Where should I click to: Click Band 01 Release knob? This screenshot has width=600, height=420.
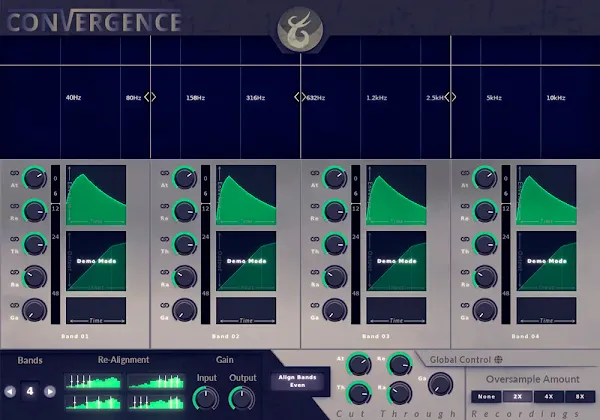pyautogui.click(x=35, y=211)
